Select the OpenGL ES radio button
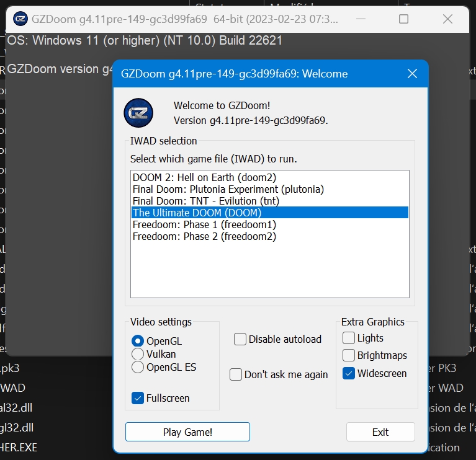476x460 pixels. tap(138, 367)
